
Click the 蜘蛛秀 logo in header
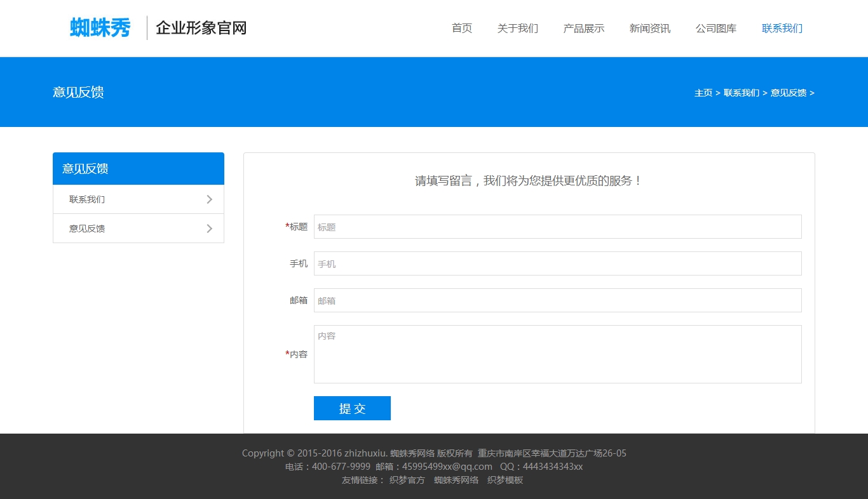point(100,28)
